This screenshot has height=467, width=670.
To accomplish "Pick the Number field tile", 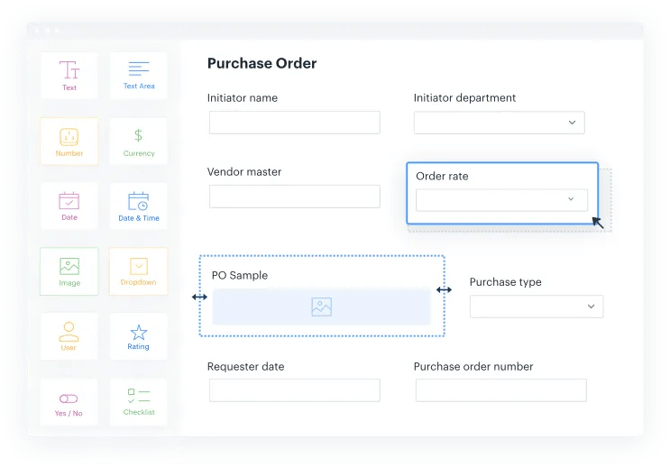I will pos(69,141).
